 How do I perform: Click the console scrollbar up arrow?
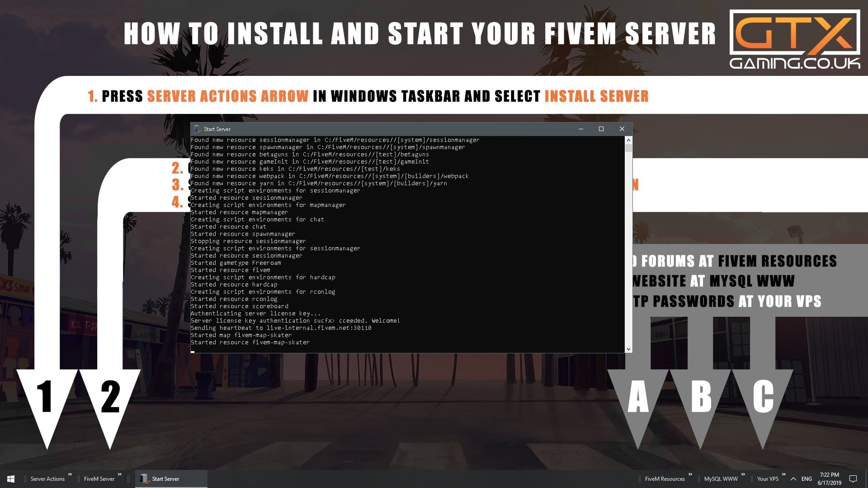click(628, 140)
